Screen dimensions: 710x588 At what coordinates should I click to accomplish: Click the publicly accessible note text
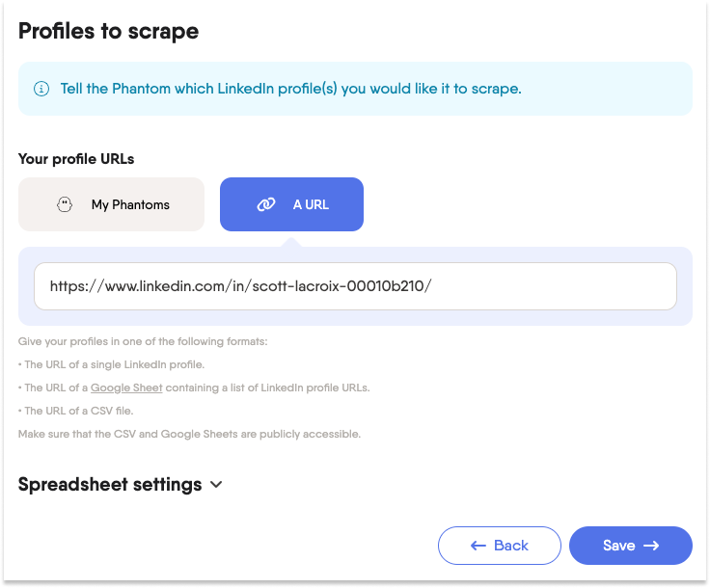click(189, 434)
